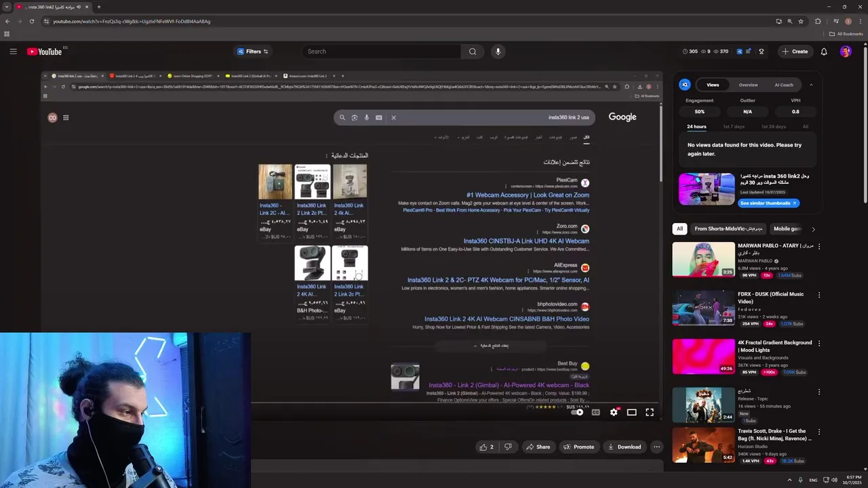868x488 pixels.
Task: Bookmark this page with the star icon
Action: click(x=801, y=21)
